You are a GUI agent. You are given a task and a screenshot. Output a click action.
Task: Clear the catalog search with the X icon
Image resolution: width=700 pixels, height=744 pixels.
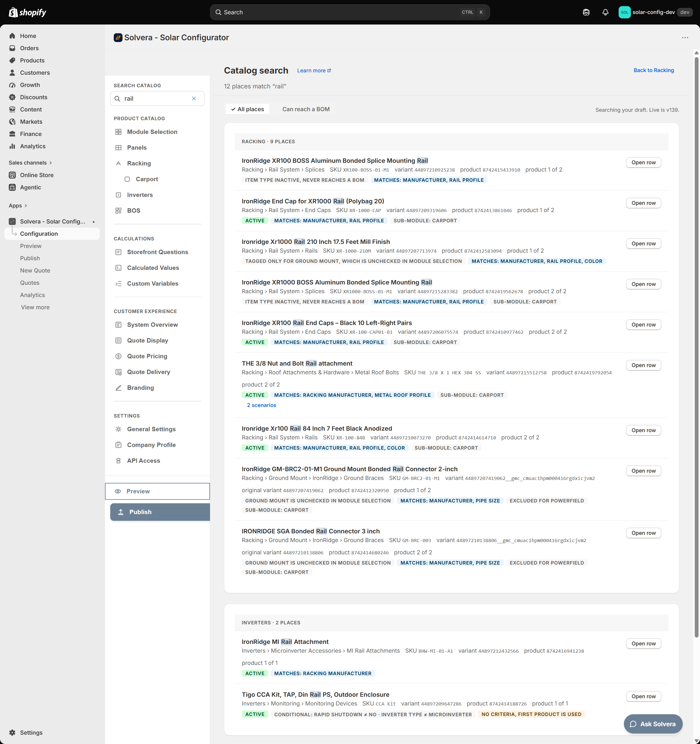[194, 98]
